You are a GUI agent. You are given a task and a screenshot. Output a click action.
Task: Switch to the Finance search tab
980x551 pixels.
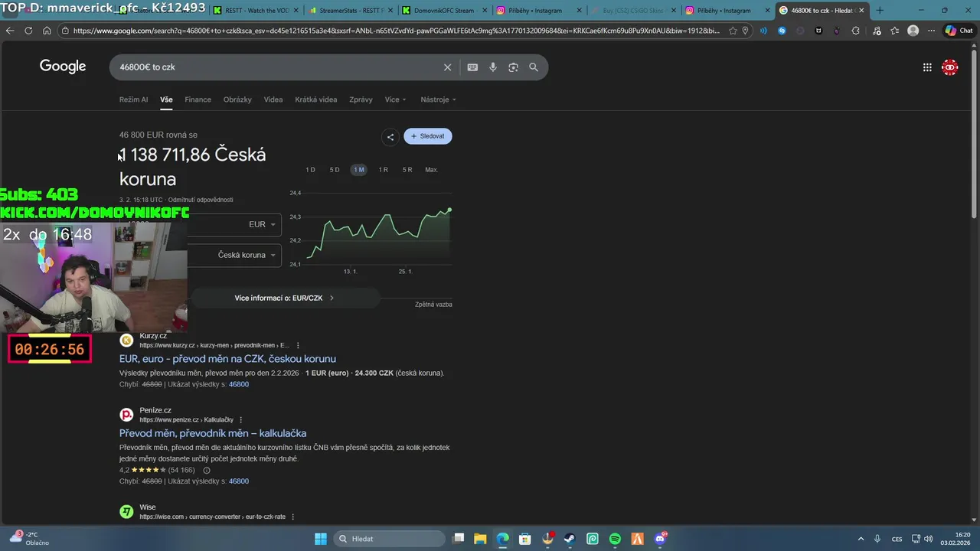pos(198,99)
